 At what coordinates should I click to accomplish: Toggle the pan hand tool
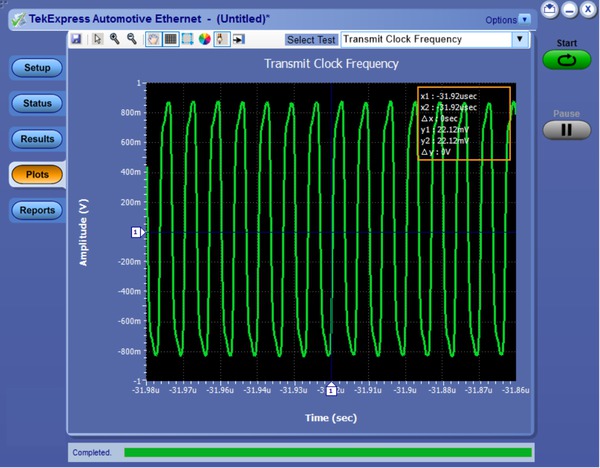point(153,39)
